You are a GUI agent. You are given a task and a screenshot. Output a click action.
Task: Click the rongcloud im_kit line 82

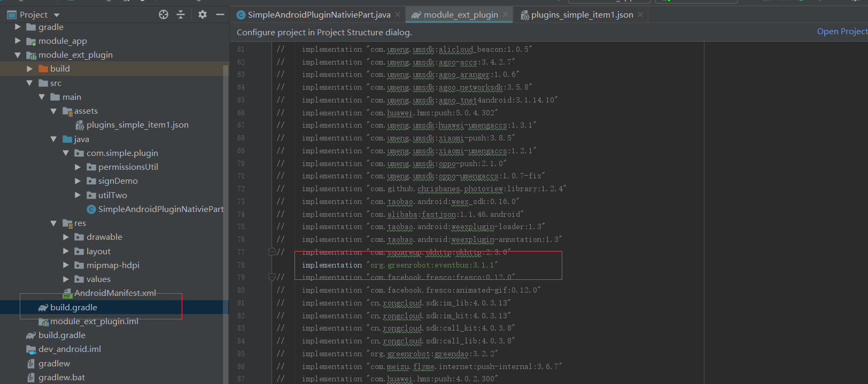click(406, 316)
